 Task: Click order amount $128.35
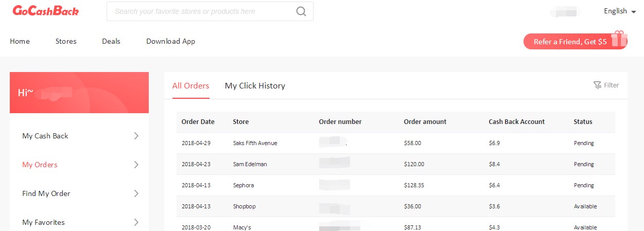coord(414,185)
